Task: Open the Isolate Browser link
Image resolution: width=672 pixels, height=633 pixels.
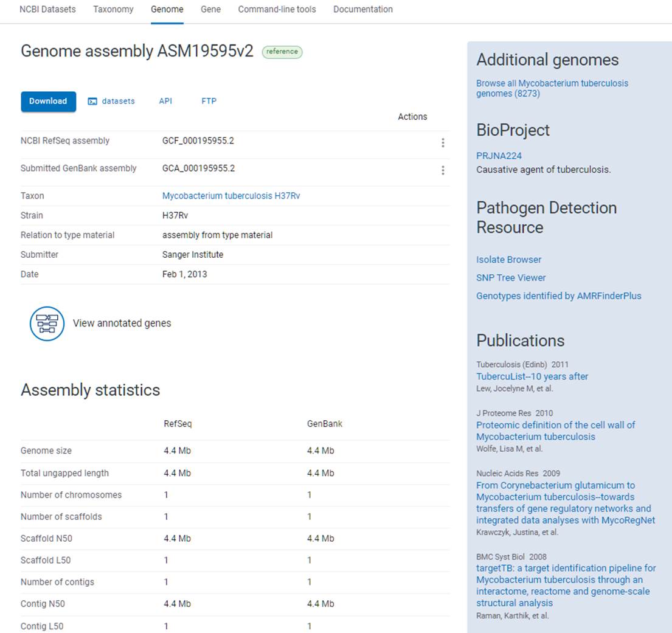Action: point(508,260)
